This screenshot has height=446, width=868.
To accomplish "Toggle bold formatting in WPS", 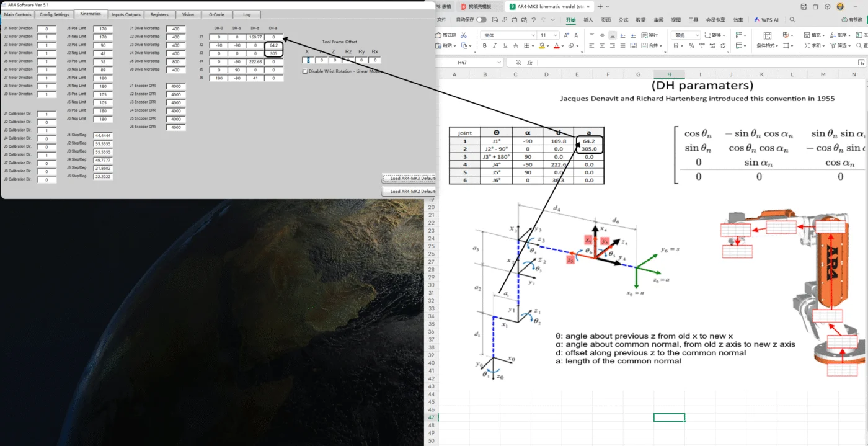I will point(484,45).
